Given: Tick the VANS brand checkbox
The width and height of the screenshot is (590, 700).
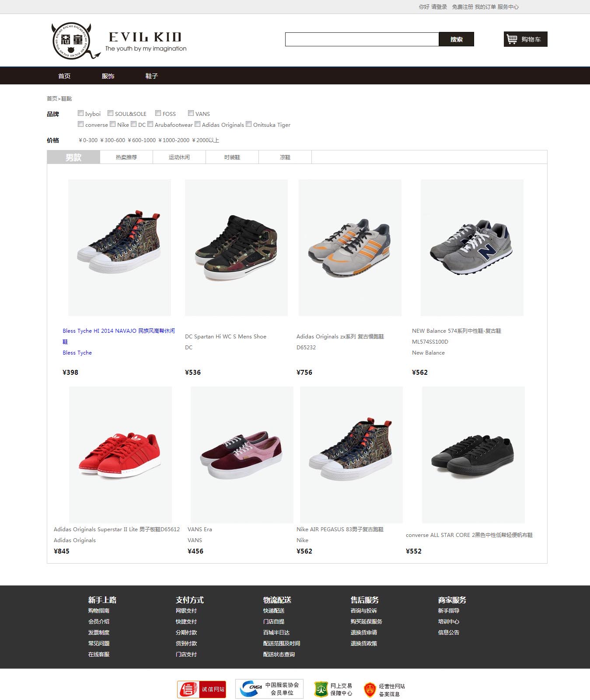Looking at the screenshot, I should coord(191,113).
